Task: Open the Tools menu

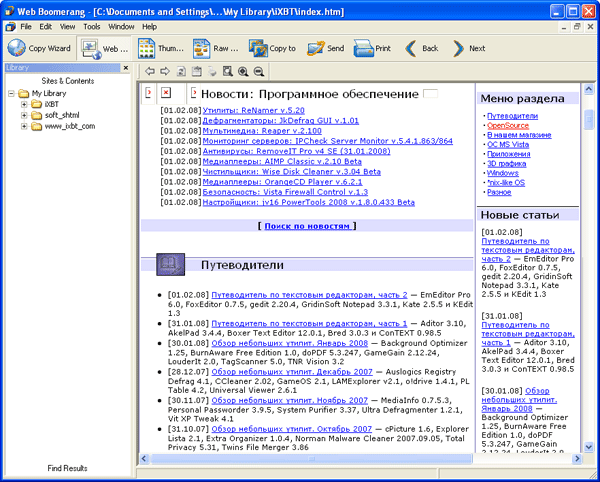Action: [92, 25]
